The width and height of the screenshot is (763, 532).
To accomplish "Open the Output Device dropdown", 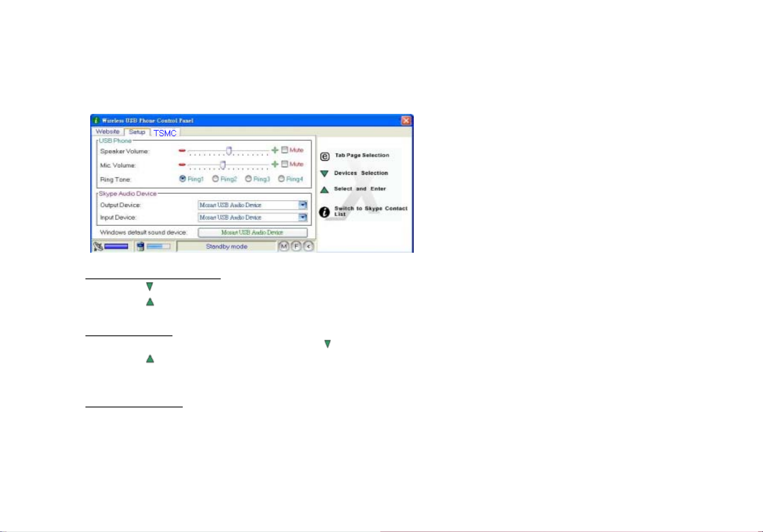I will coord(303,205).
